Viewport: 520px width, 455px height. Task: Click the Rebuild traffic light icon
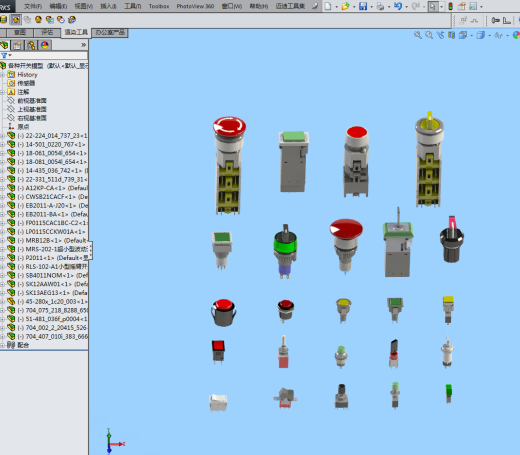(450, 6)
